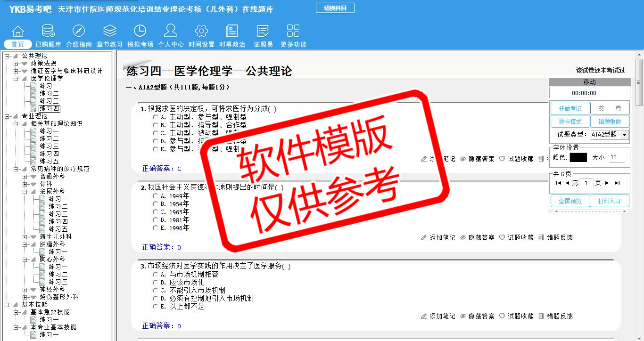Switch to the 首页 tab
Image resolution: width=644 pixels, height=341 pixels.
point(18,44)
